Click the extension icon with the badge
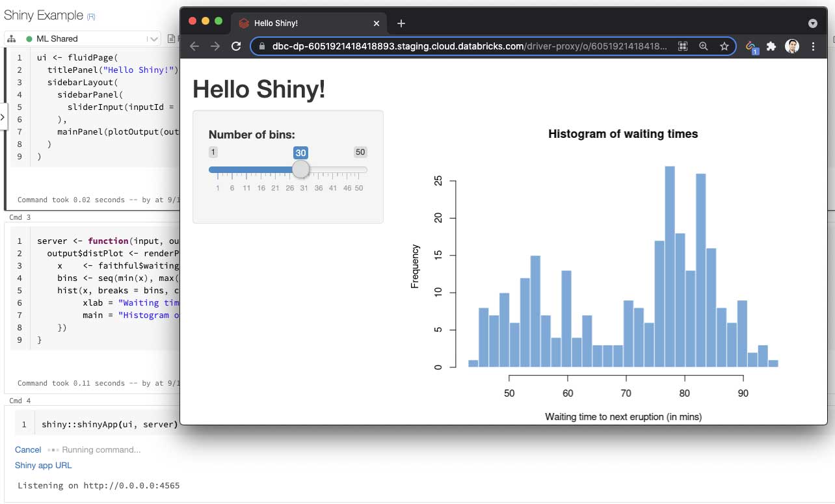The height and width of the screenshot is (504, 835). pyautogui.click(x=751, y=47)
